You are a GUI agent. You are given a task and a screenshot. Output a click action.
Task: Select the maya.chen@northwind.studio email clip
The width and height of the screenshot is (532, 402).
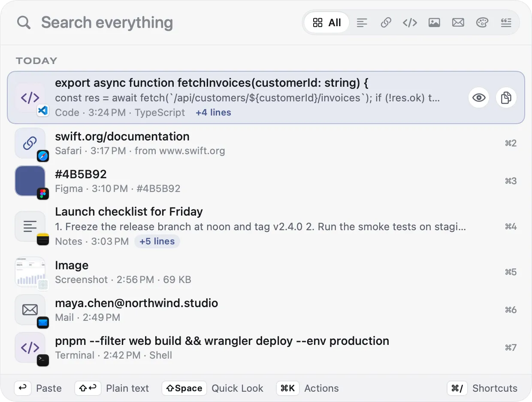point(266,310)
